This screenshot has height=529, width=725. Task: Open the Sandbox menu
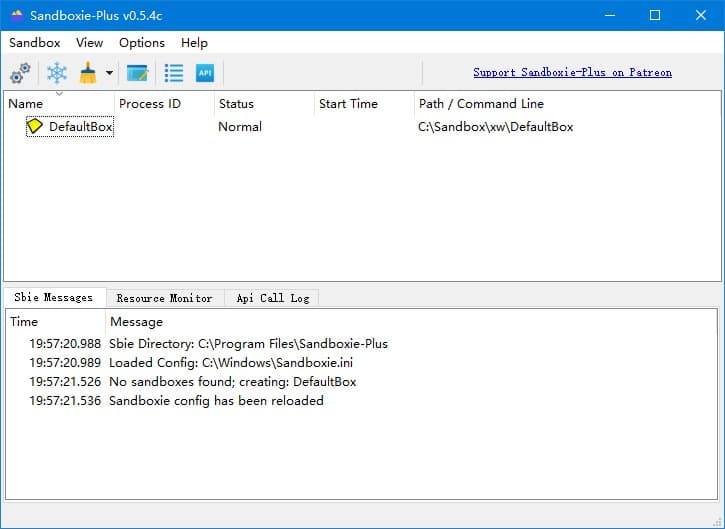point(35,43)
